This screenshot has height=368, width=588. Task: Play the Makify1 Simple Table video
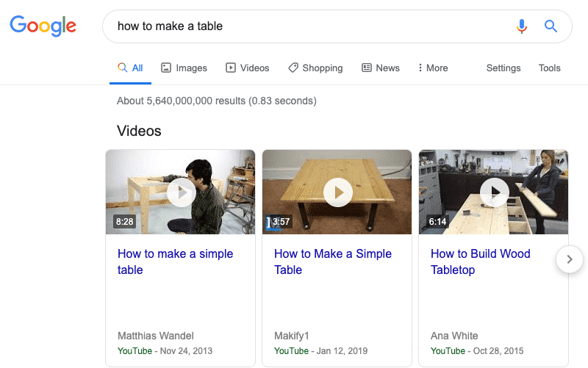tap(338, 192)
